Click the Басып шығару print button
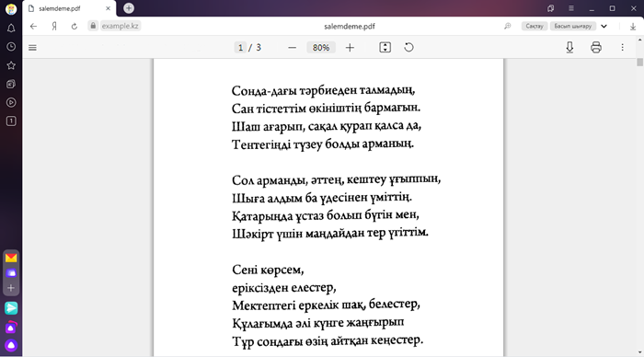This screenshot has height=357, width=644. pyautogui.click(x=573, y=26)
